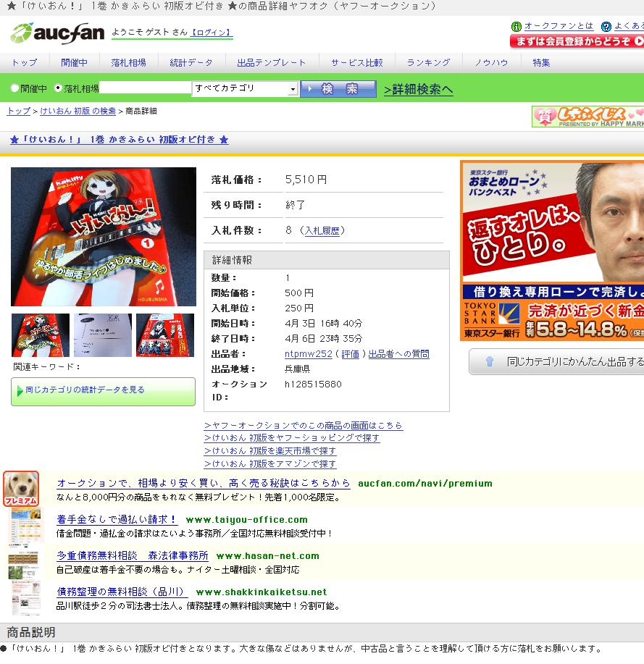
Task: Open the Yahoo Auction item page link
Action: click(304, 425)
